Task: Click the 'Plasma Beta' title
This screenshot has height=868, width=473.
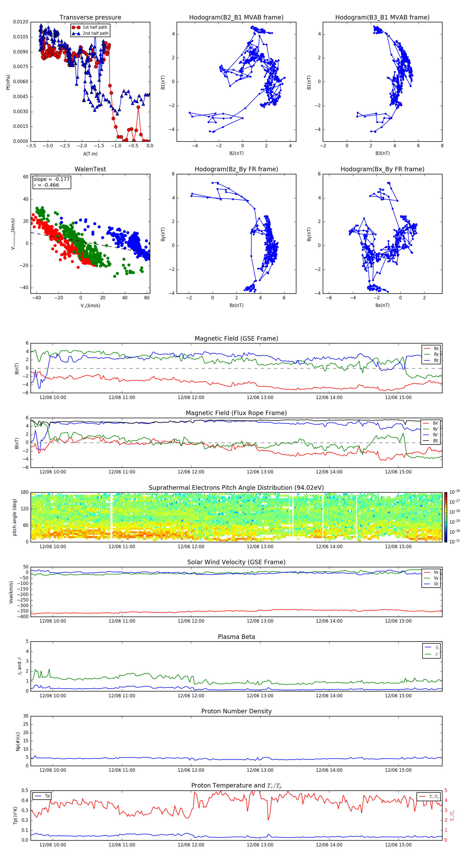Action: [236, 637]
